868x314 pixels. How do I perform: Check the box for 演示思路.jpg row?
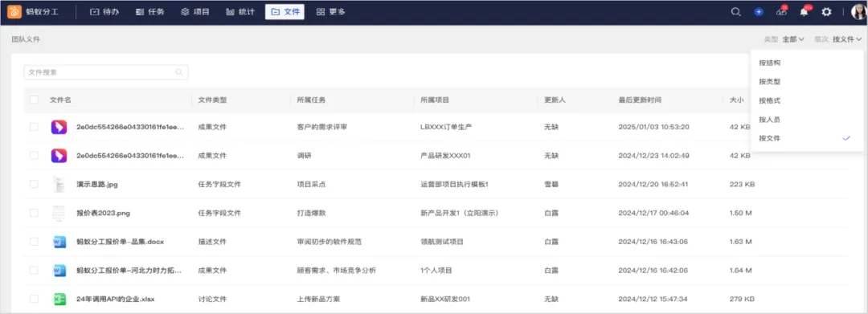pos(35,184)
